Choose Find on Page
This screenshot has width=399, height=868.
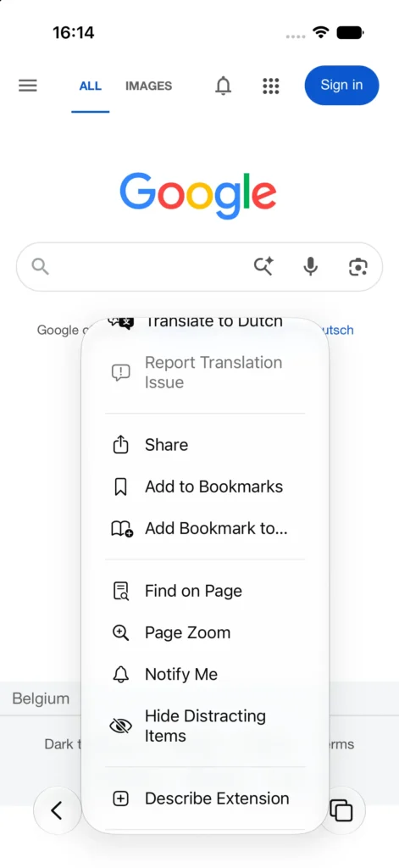click(x=205, y=591)
